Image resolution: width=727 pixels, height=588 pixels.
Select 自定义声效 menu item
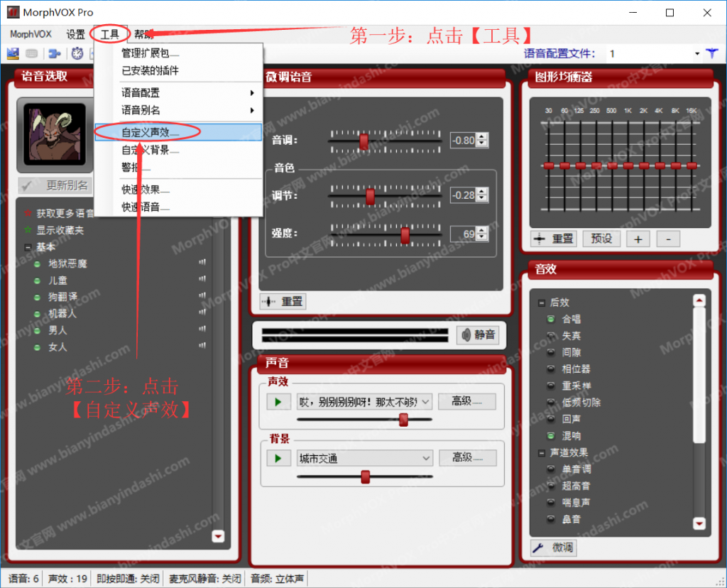179,132
